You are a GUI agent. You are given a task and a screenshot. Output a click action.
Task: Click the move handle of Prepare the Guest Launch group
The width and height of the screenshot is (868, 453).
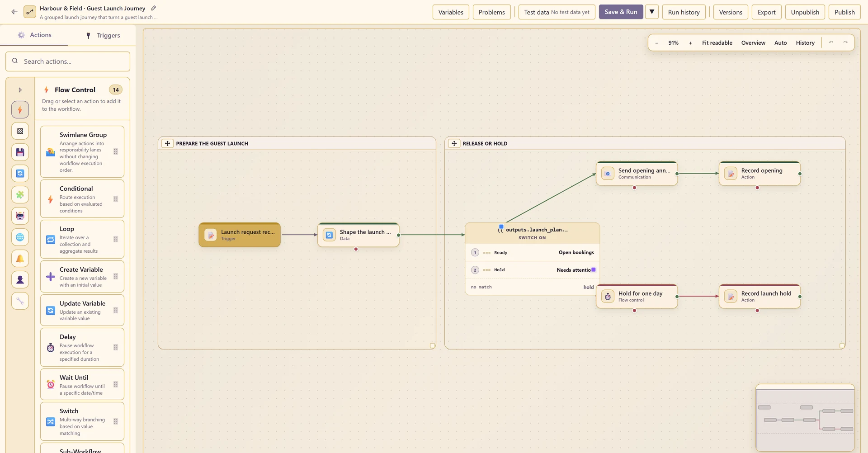[x=168, y=143]
